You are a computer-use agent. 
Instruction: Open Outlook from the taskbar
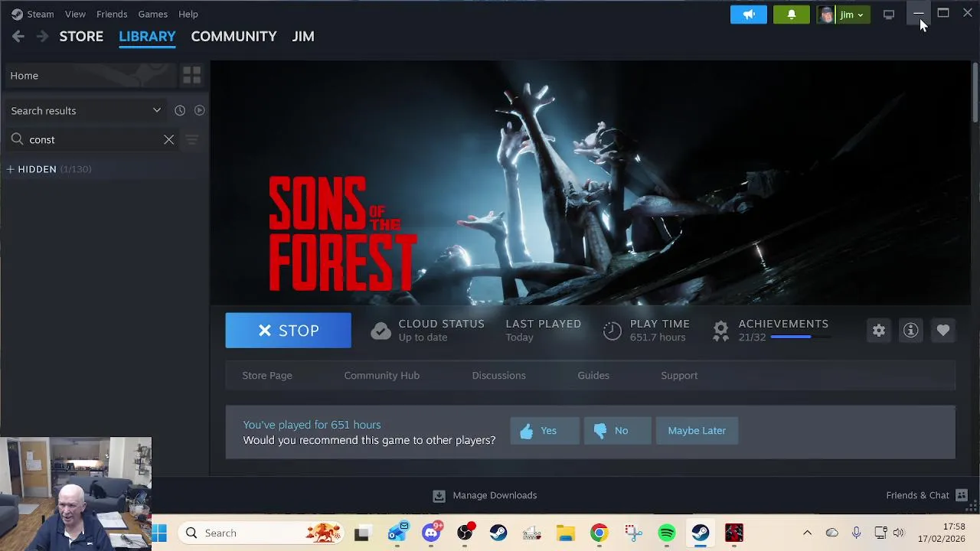coord(398,533)
